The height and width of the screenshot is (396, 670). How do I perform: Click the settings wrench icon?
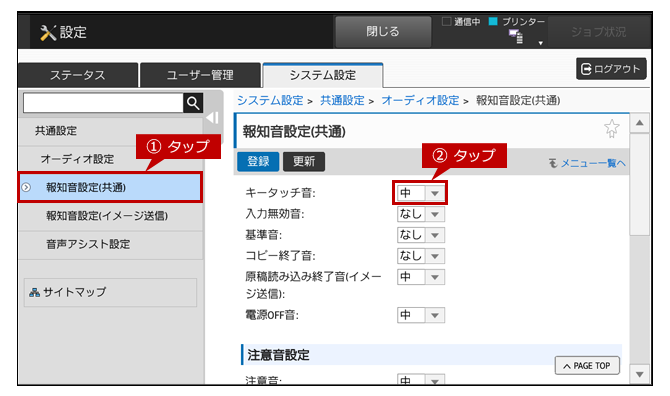tap(47, 32)
